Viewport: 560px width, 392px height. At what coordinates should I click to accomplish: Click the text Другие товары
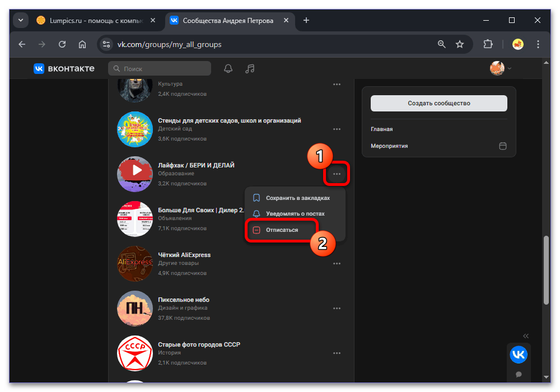178,263
